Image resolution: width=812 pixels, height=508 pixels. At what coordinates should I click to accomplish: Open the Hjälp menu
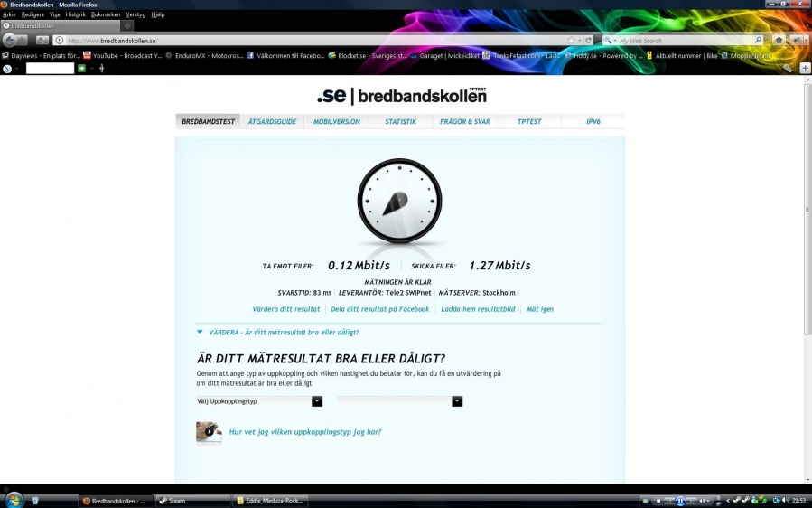coord(158,14)
